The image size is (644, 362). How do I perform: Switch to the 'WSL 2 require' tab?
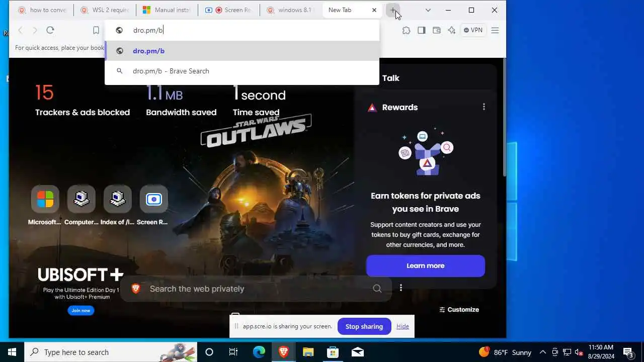tap(105, 10)
